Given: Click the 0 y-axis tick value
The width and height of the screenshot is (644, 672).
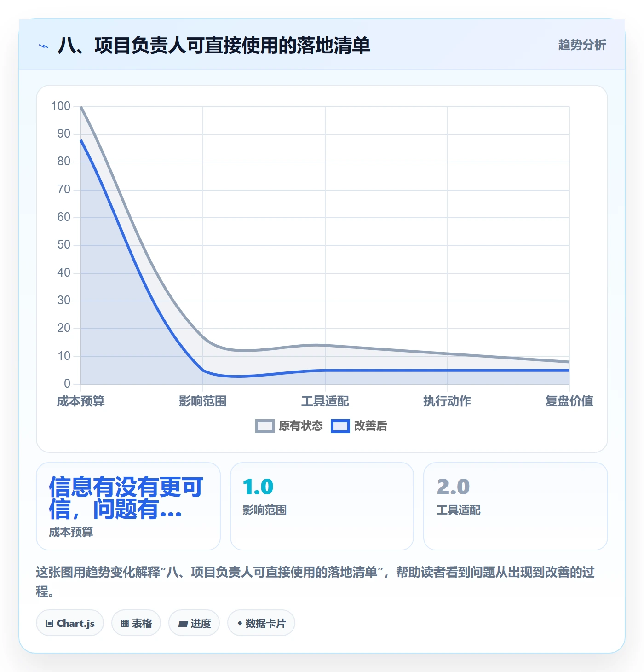Looking at the screenshot, I should click(67, 383).
